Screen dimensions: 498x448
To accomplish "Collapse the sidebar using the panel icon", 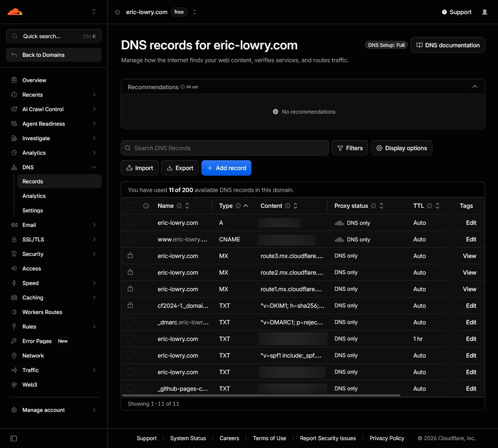I will coord(14,438).
